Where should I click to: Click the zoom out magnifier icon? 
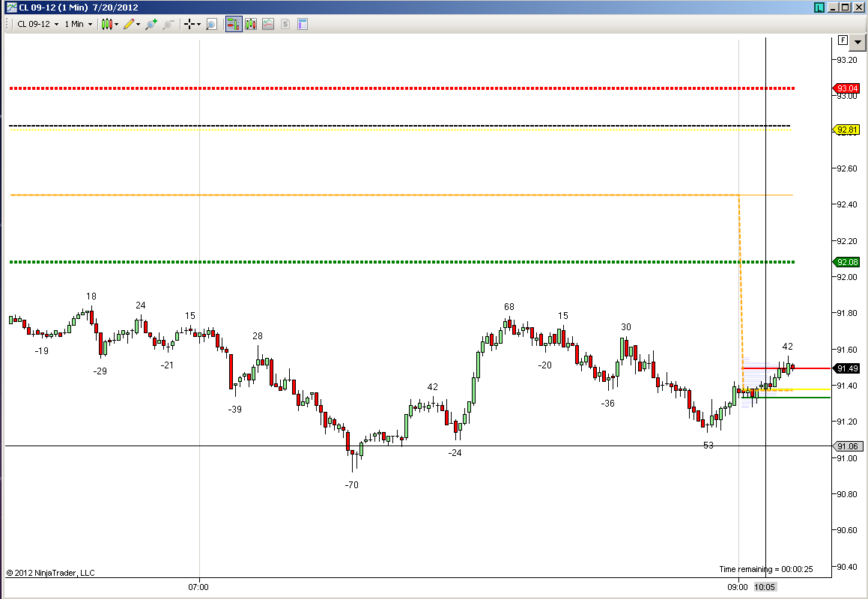coord(169,25)
